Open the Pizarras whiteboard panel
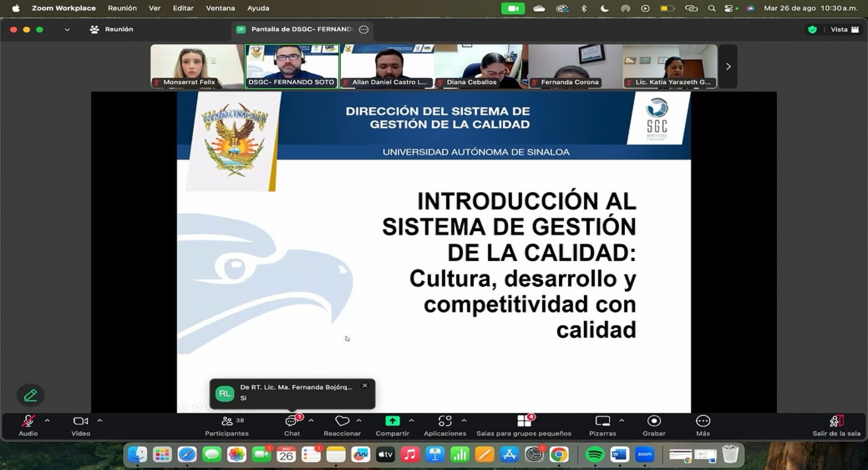The width and height of the screenshot is (868, 470). tap(603, 423)
